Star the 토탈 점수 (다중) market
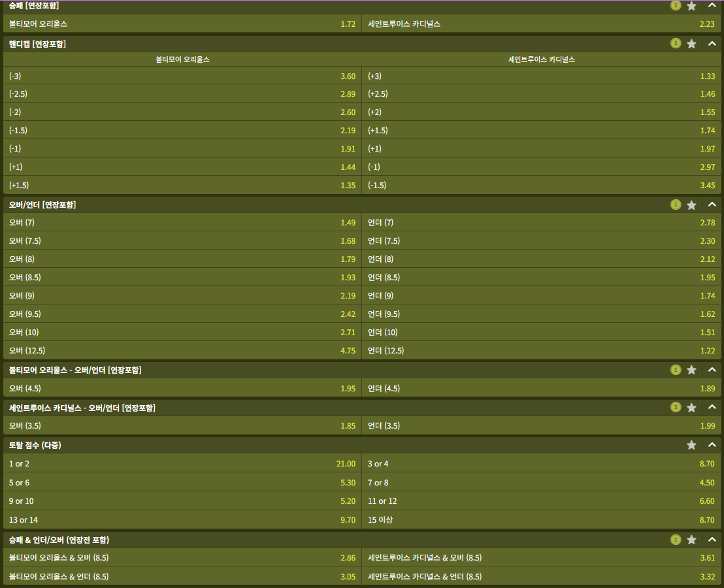Image resolution: width=724 pixels, height=588 pixels. click(691, 445)
